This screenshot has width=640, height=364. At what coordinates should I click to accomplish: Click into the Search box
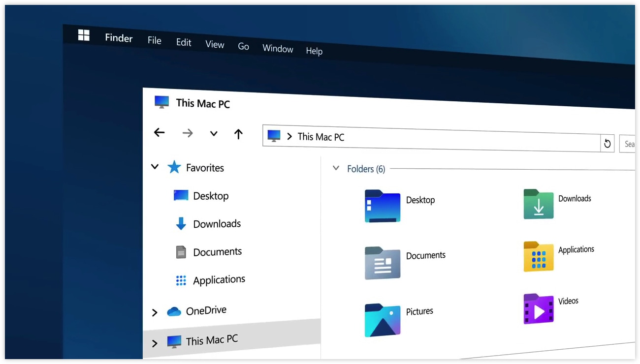pyautogui.click(x=628, y=144)
